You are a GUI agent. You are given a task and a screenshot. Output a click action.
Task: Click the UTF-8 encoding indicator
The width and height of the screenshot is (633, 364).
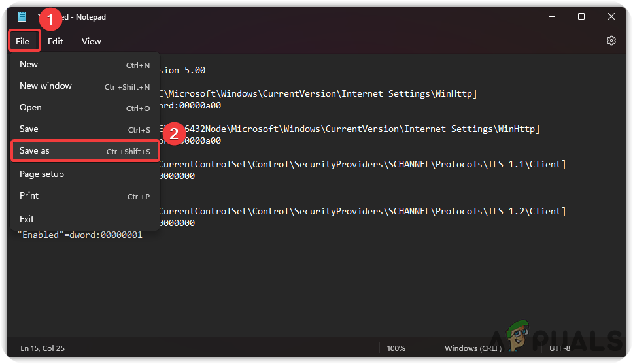560,348
